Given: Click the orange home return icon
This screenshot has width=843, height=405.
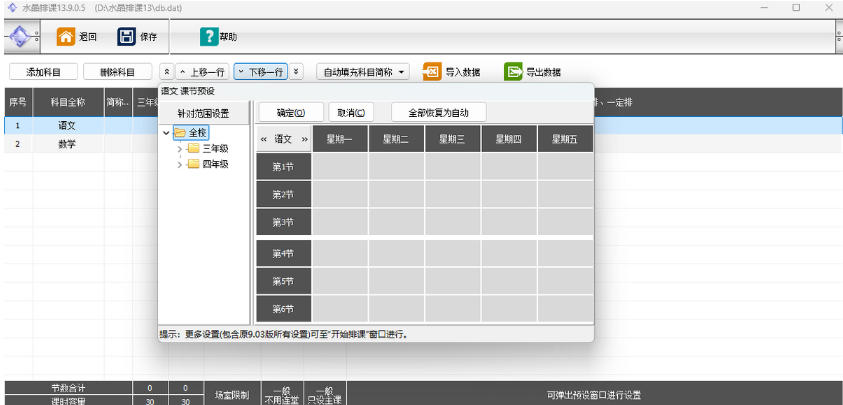Looking at the screenshot, I should click(x=66, y=37).
